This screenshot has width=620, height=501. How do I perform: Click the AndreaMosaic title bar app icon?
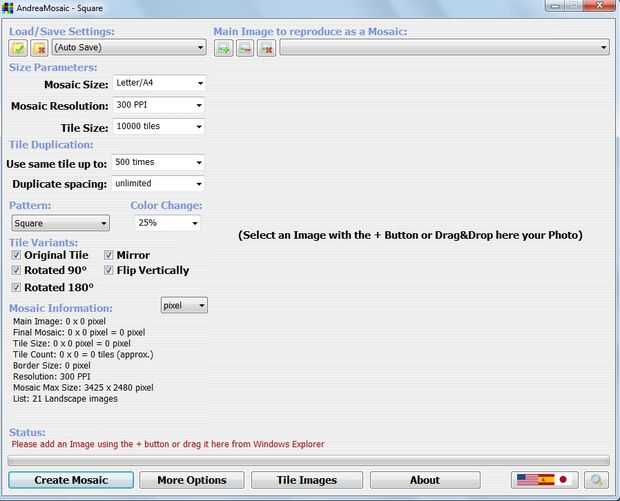tap(7, 8)
